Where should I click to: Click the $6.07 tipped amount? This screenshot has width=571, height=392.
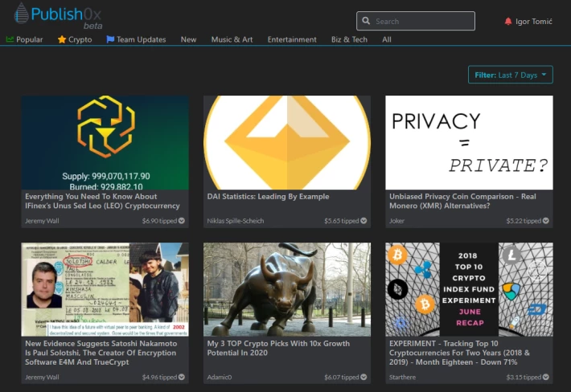coord(342,377)
